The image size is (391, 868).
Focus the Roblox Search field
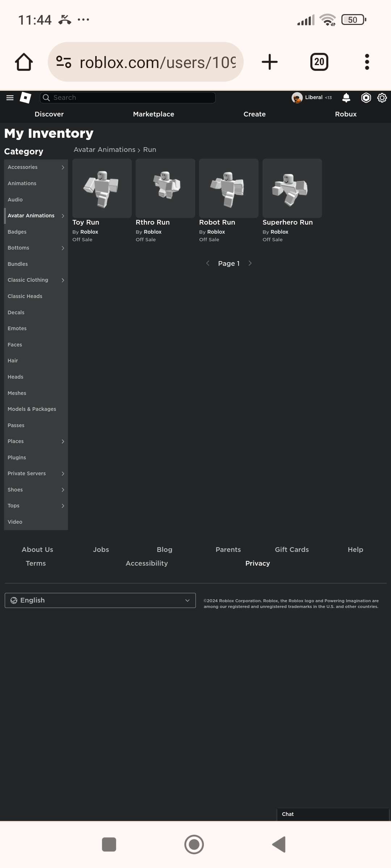128,98
